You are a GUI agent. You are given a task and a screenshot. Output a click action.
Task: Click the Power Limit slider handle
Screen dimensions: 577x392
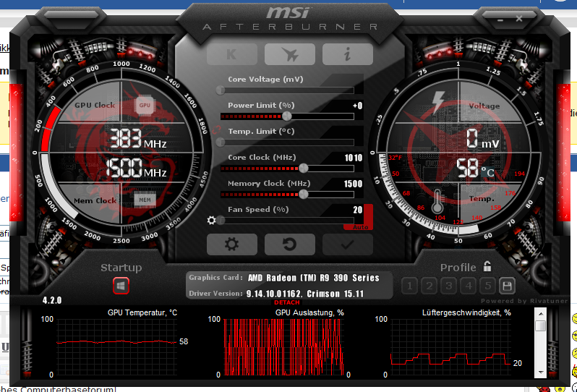click(286, 116)
